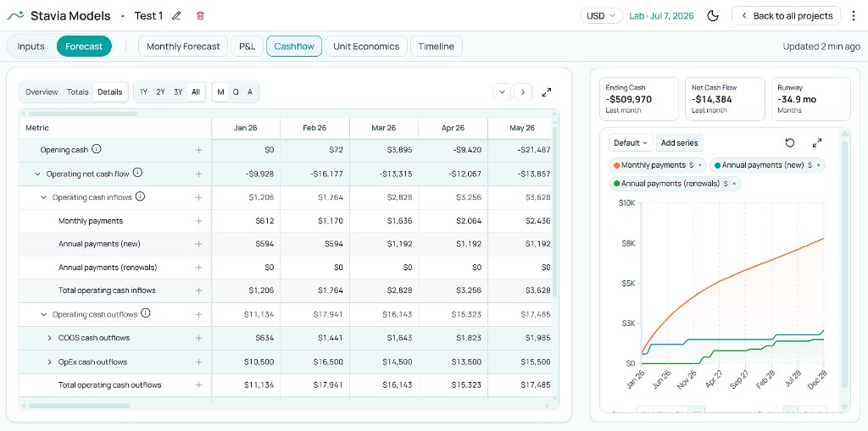
Task: Click the down chevron button above table
Action: point(502,92)
